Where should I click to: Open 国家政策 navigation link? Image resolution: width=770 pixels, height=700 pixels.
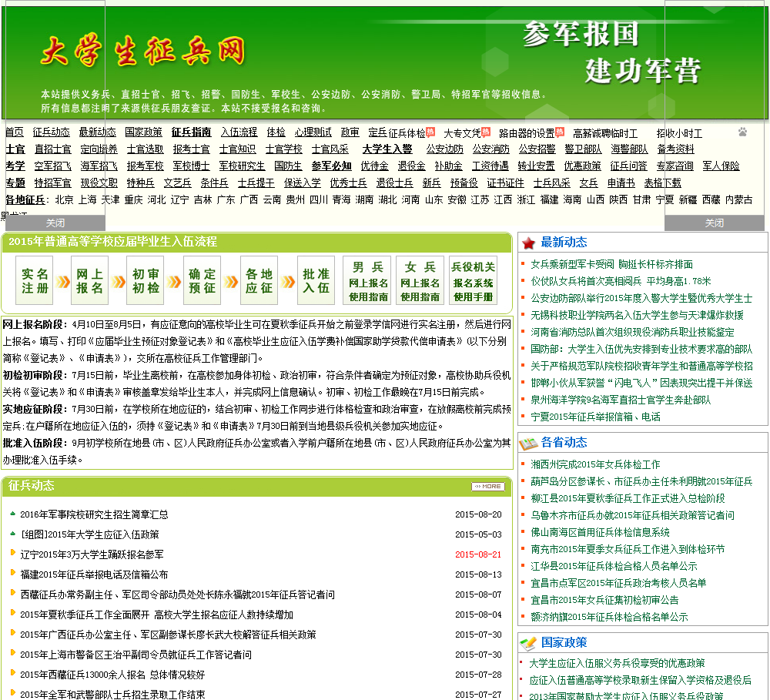click(x=143, y=132)
